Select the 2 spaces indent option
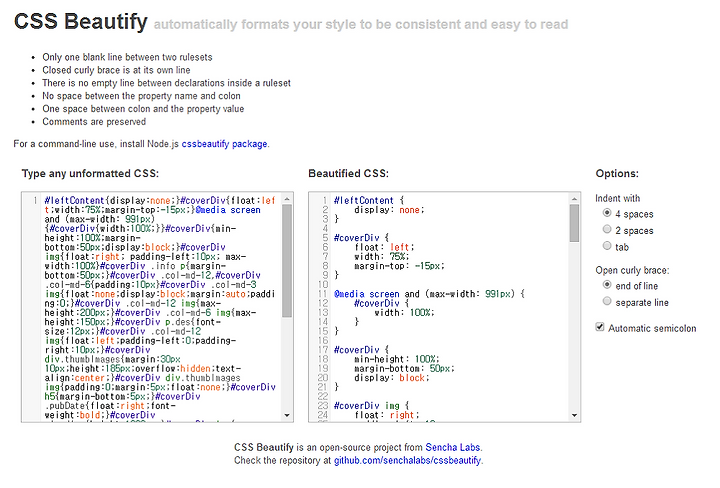Image resolution: width=720 pixels, height=488 pixels. pos(607,230)
